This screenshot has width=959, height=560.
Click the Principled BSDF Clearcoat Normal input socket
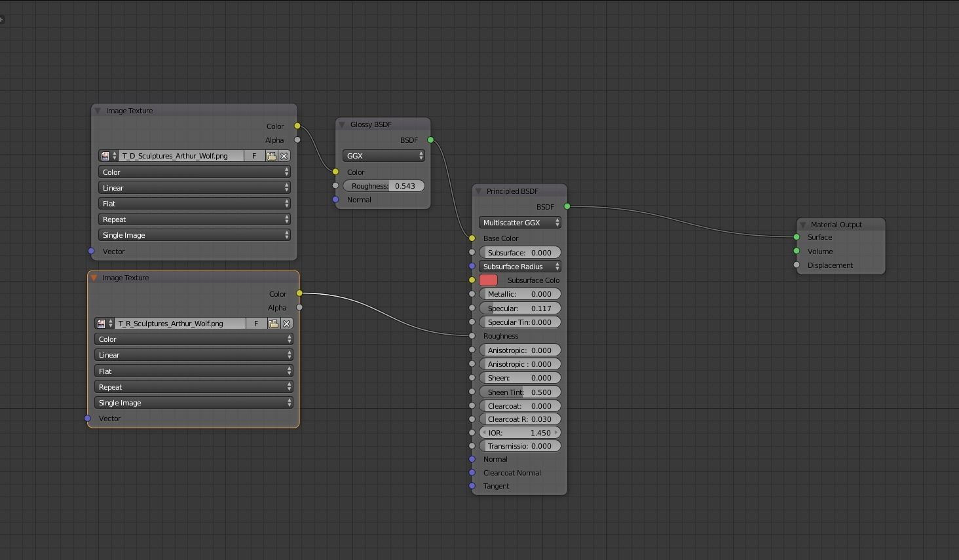472,472
